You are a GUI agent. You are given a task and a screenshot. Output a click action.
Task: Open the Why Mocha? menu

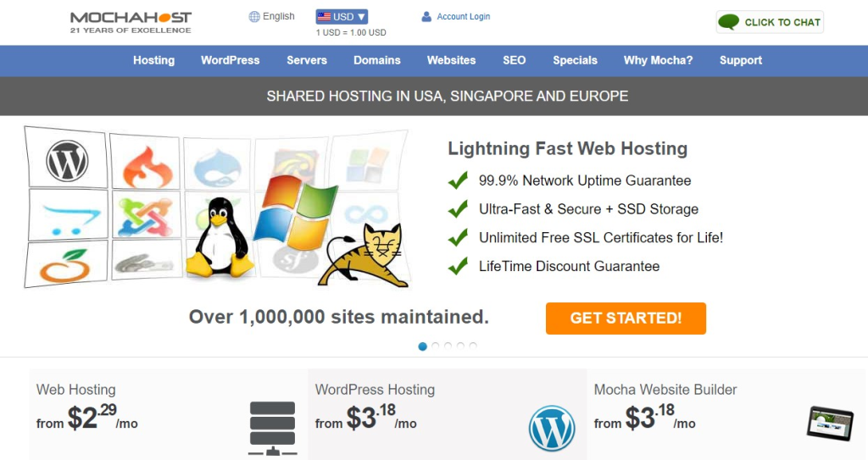658,60
